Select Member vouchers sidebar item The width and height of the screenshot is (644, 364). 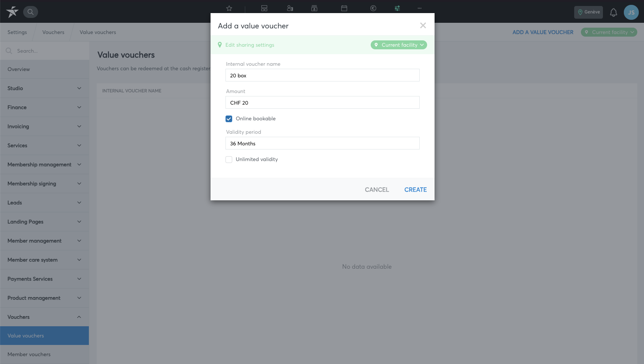[44, 354]
